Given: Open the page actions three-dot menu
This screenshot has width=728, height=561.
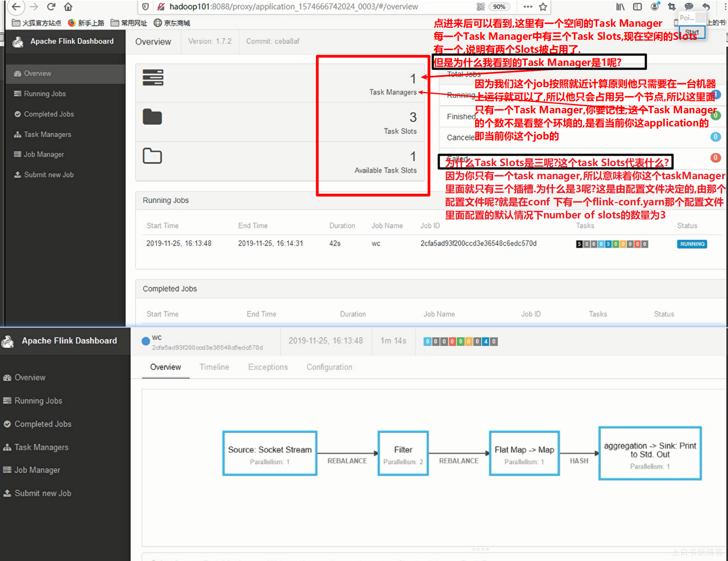Looking at the screenshot, I should (x=527, y=7).
